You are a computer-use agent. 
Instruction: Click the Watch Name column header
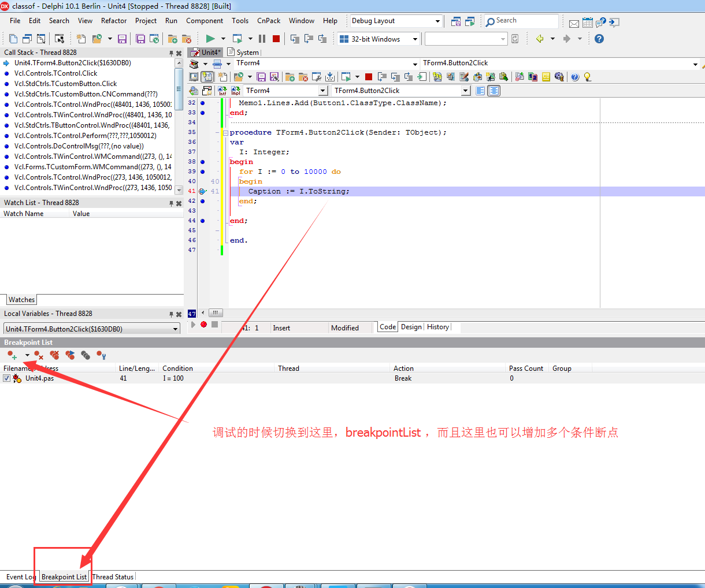pyautogui.click(x=35, y=214)
